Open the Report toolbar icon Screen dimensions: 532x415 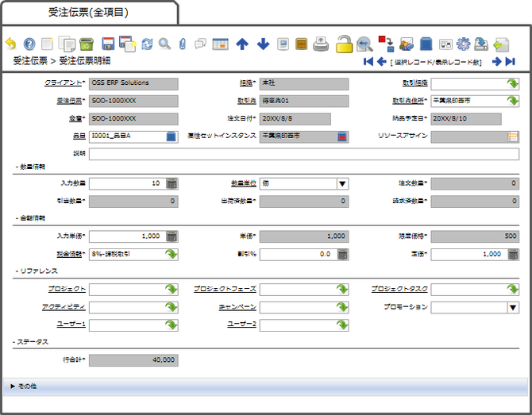(283, 44)
